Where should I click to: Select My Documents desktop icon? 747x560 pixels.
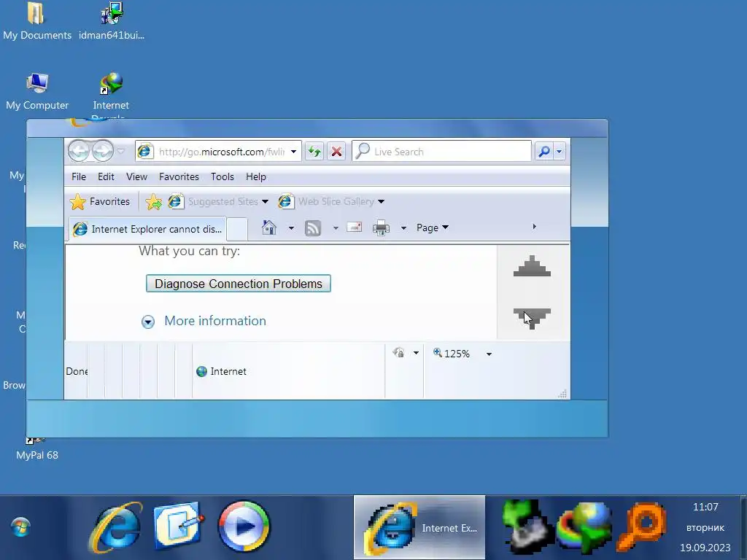[x=37, y=21]
